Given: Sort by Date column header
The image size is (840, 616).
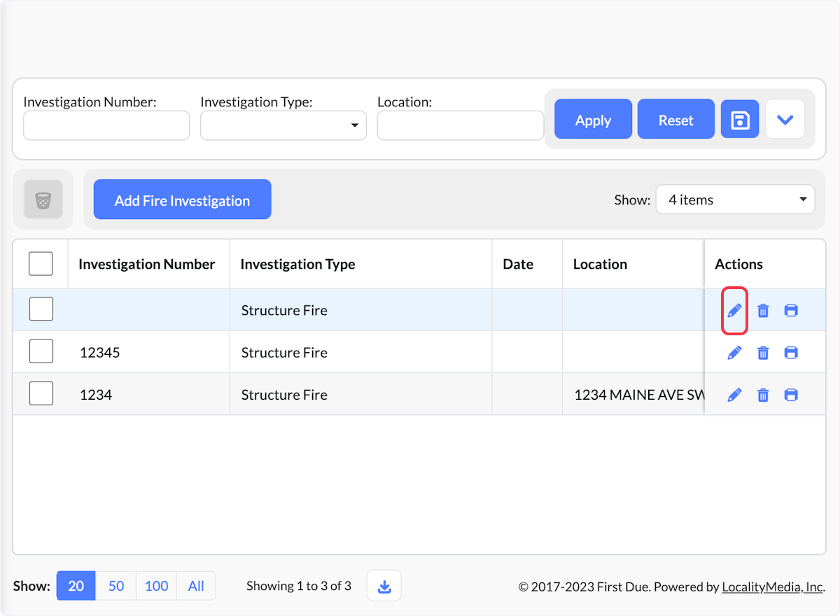Looking at the screenshot, I should (518, 264).
